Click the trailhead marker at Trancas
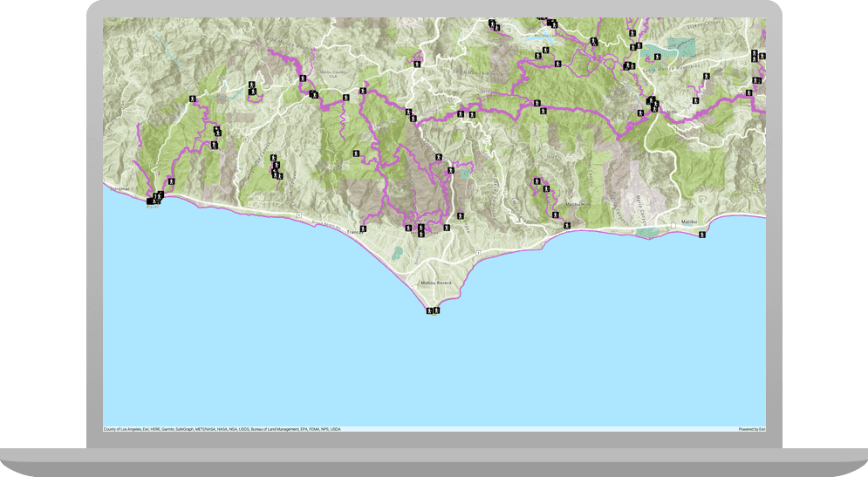 (x=363, y=228)
